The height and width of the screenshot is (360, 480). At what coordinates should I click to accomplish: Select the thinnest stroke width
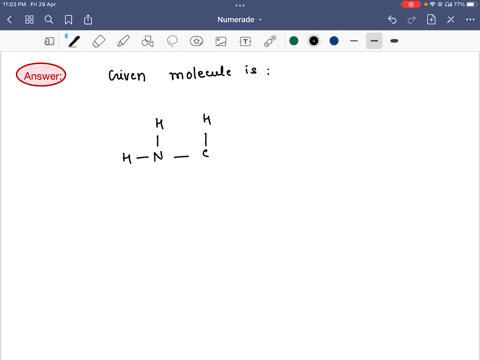coord(354,41)
